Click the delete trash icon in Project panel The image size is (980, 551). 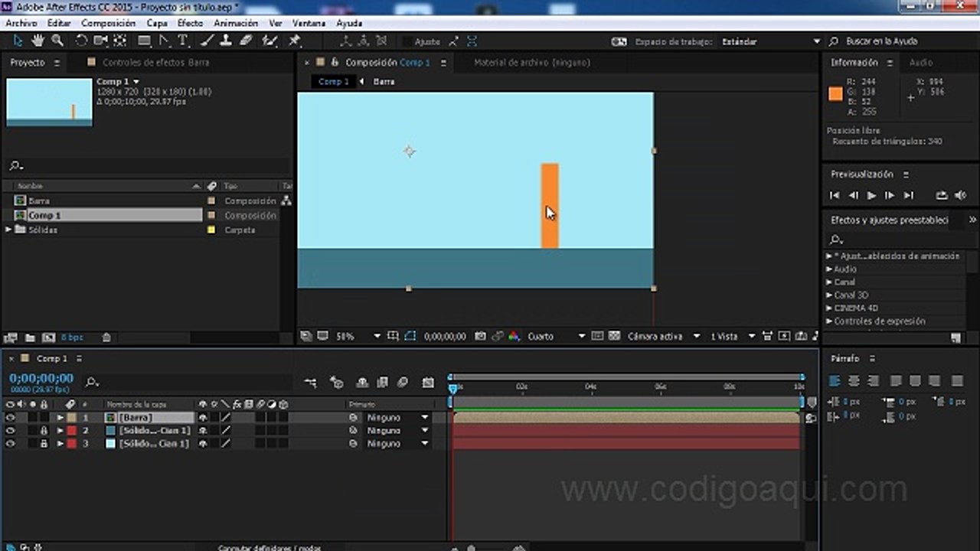(106, 337)
